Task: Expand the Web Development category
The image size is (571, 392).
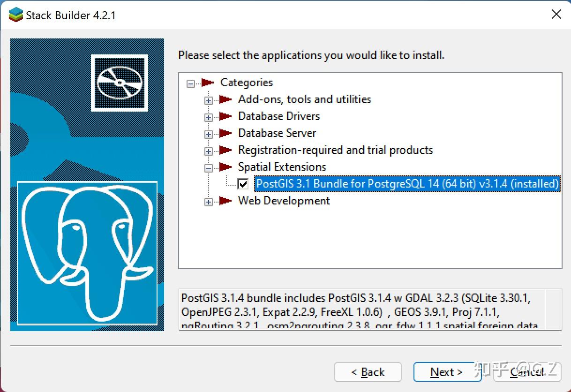Action: pyautogui.click(x=209, y=202)
